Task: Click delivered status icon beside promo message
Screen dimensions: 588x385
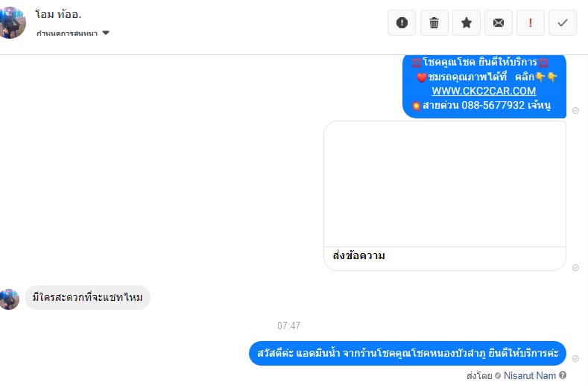Action: (575, 111)
